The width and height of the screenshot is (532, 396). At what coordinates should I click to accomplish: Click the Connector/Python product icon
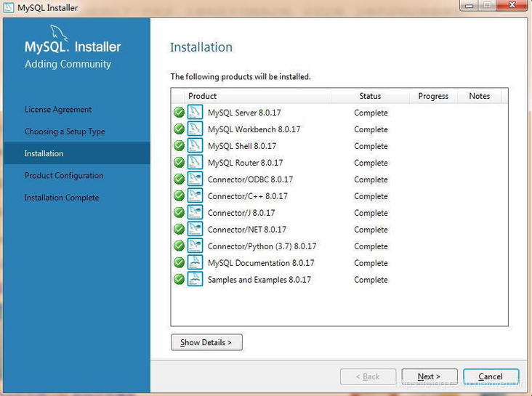click(195, 246)
